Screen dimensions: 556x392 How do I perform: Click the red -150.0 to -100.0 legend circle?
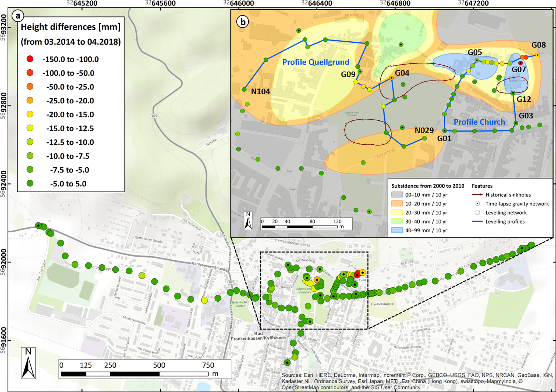30,59
